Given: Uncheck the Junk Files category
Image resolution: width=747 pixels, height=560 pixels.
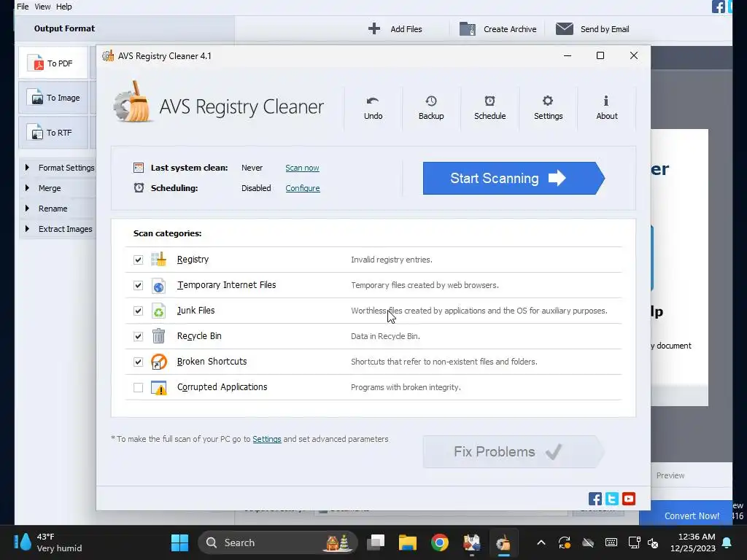Looking at the screenshot, I should click(x=138, y=311).
